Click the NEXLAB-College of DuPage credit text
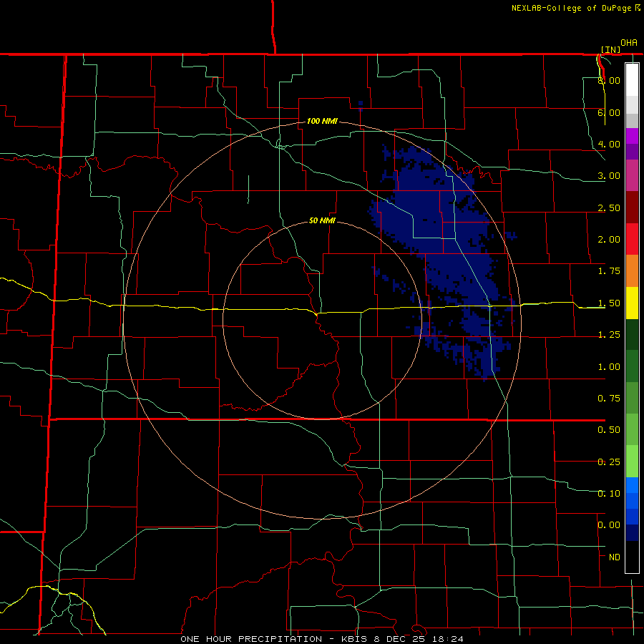The width and height of the screenshot is (644, 644). pyautogui.click(x=575, y=8)
